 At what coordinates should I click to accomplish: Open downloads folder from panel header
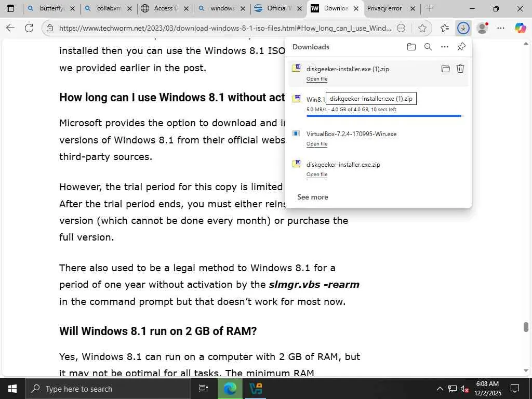[411, 47]
